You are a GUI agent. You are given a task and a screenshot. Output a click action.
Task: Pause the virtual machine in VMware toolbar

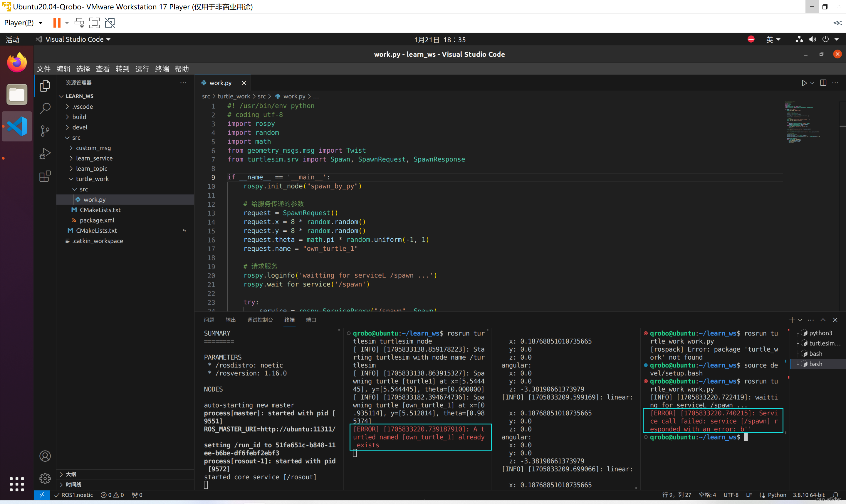(x=57, y=23)
